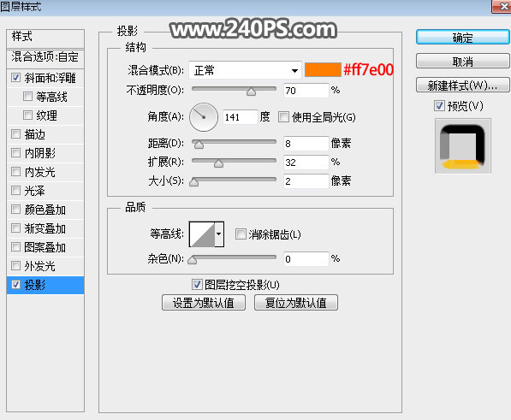Click the 新建样式(W)... button
Image resolution: width=511 pixels, height=420 pixels.
coord(462,86)
